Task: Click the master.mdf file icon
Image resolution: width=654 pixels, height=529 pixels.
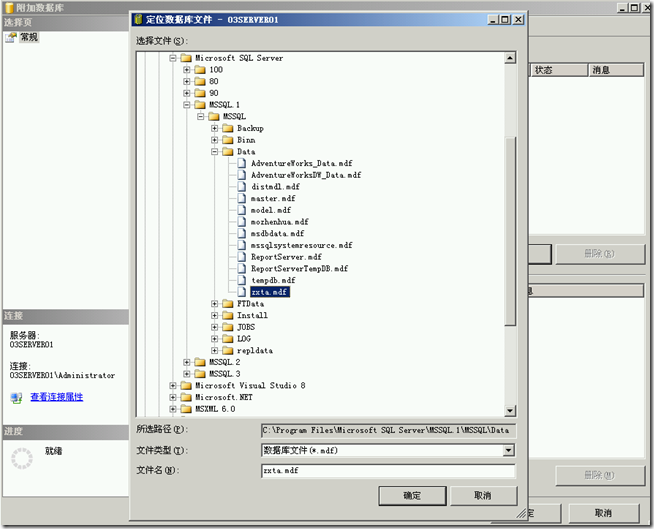Action: 241,198
